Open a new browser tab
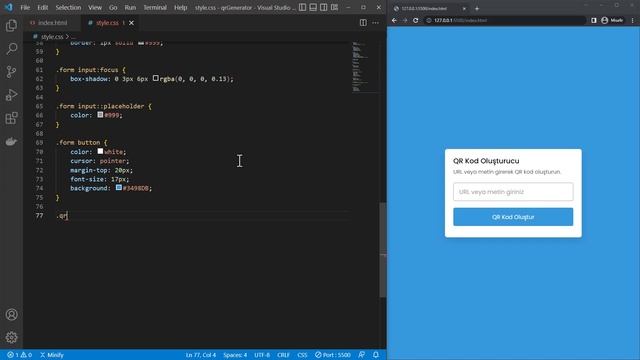The width and height of the screenshot is (640, 360). coord(477,8)
